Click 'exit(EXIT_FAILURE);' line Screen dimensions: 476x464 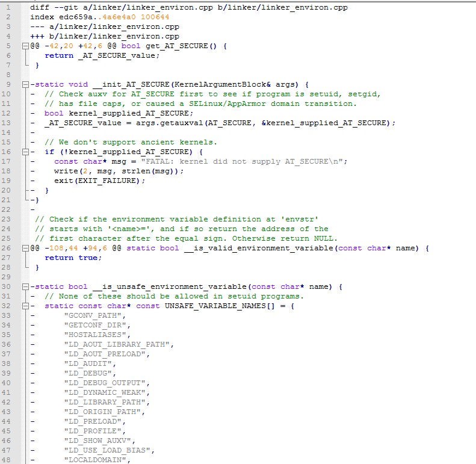pos(99,181)
